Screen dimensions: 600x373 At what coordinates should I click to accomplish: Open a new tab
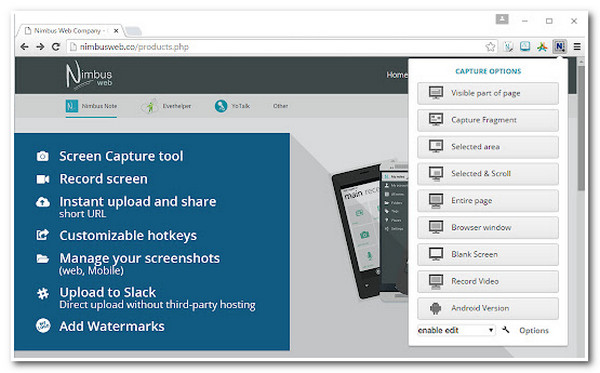(x=133, y=31)
